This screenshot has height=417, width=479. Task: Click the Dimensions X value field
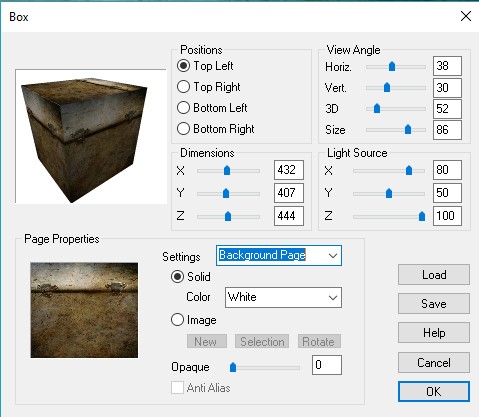pos(289,170)
